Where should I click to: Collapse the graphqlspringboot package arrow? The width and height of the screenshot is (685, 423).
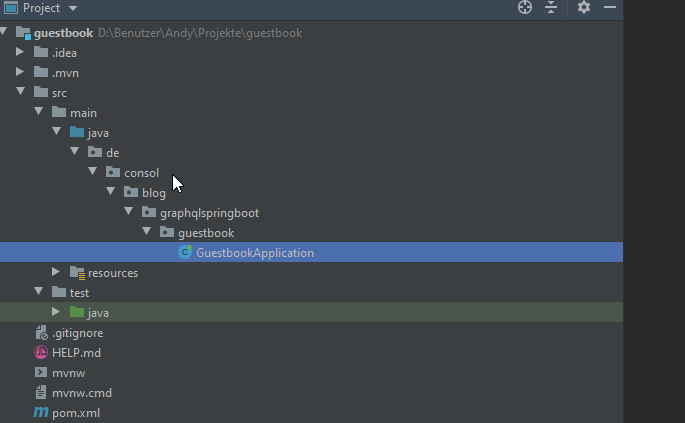pos(128,212)
